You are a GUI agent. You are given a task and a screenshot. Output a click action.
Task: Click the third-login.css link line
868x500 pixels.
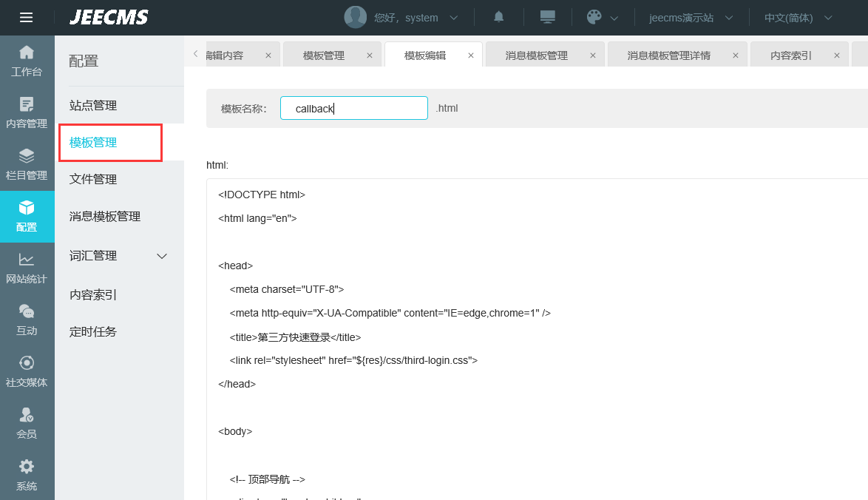[x=353, y=360]
